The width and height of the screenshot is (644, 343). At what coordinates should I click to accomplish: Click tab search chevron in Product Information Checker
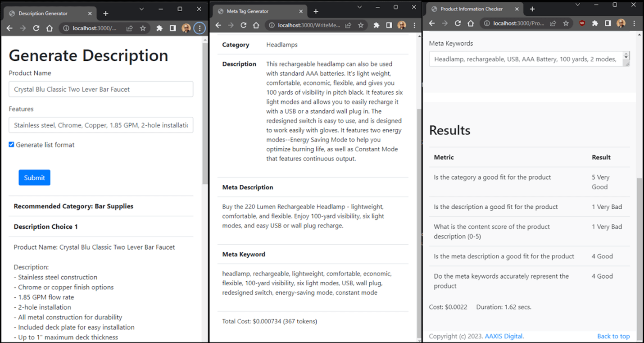pos(577,5)
